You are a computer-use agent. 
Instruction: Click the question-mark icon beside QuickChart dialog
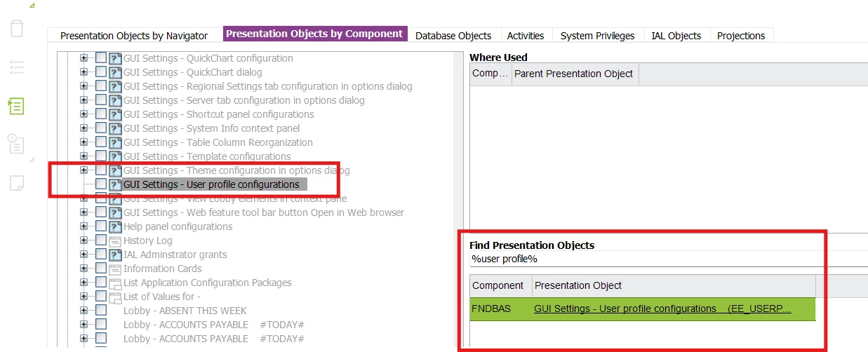tap(115, 72)
